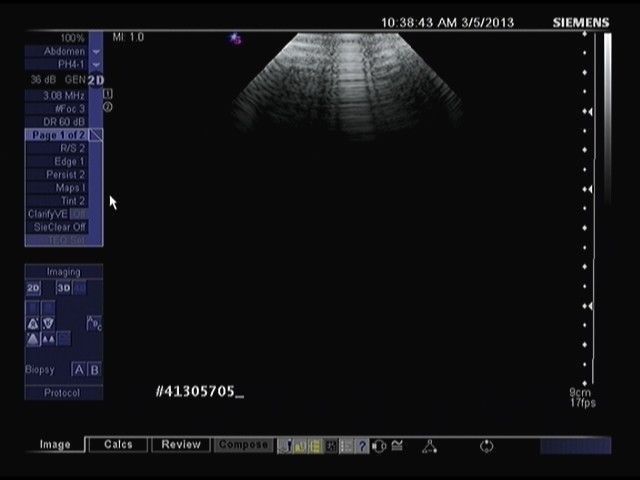Expand the PH4-1 transducer dropdown
640x480 pixels.
(x=96, y=64)
